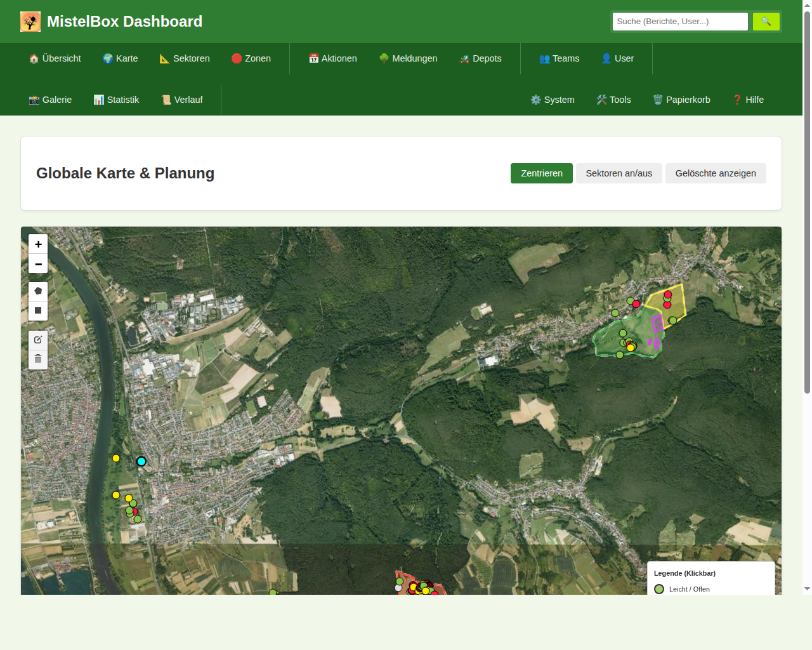Activate the edit layers tool
Screen dimensions: 812x650
click(38, 340)
